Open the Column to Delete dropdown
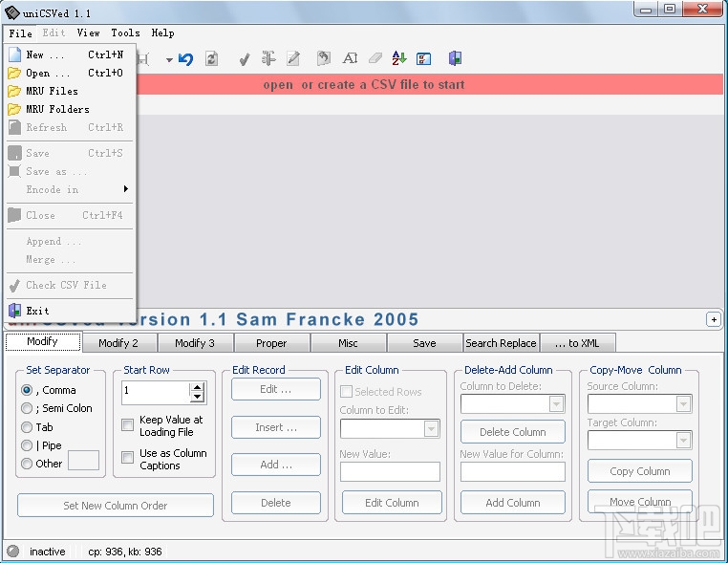728x563 pixels. 556,403
